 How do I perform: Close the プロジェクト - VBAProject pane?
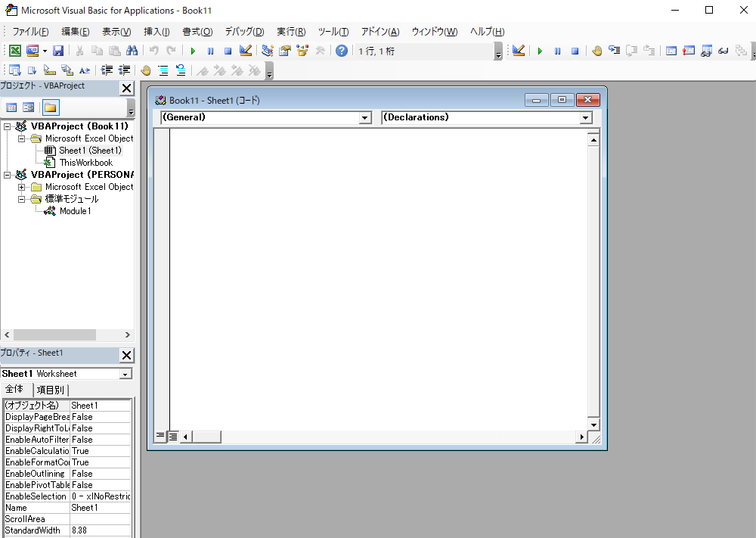[126, 89]
